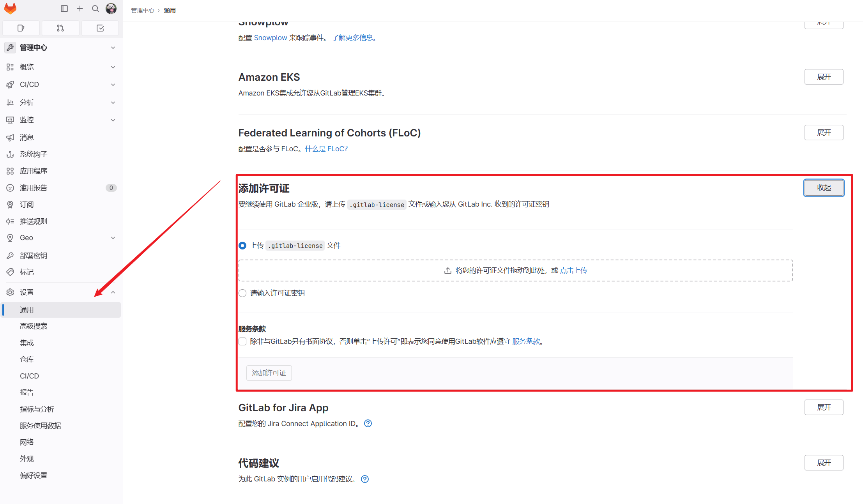Check the 服务条款 agreement checkbox
This screenshot has height=504, width=863.
pyautogui.click(x=242, y=341)
